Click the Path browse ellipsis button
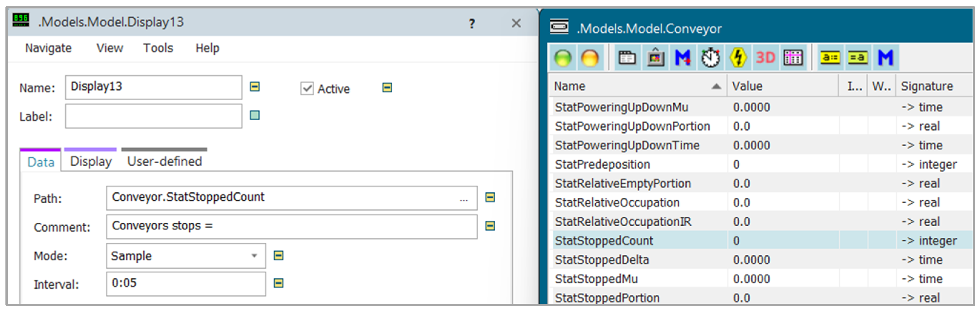980x312 pixels. pyautogui.click(x=464, y=198)
